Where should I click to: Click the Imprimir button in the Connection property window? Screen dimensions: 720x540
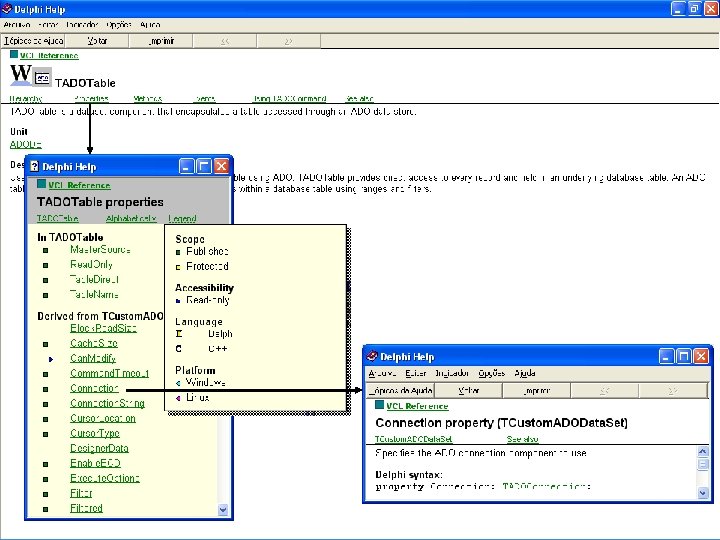tap(537, 391)
